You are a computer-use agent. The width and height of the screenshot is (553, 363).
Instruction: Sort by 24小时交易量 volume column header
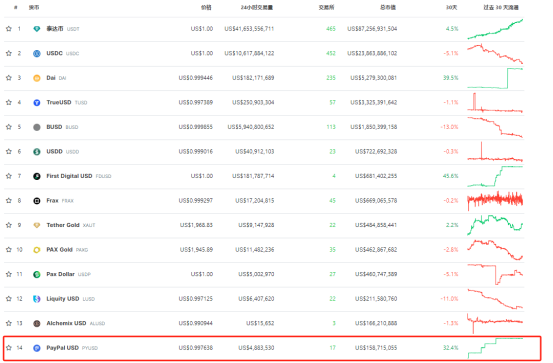[x=256, y=7]
